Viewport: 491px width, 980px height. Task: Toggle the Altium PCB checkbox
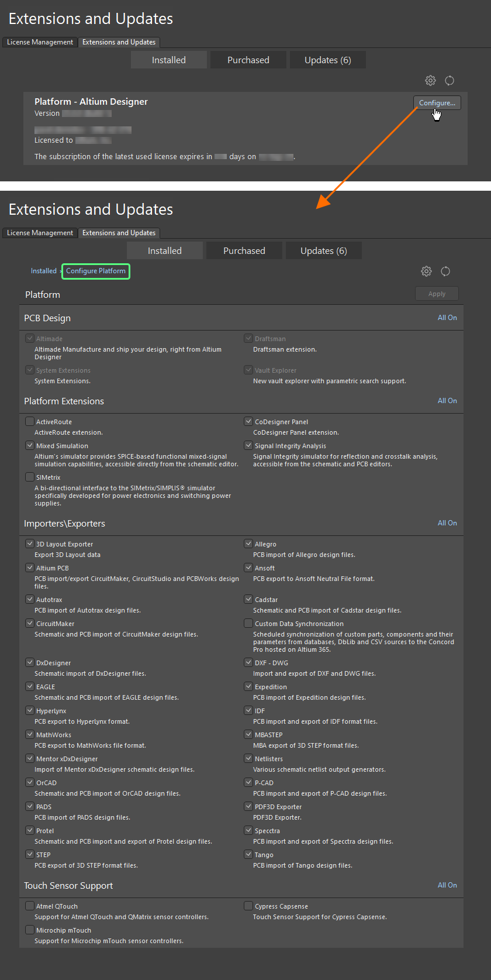[30, 568]
